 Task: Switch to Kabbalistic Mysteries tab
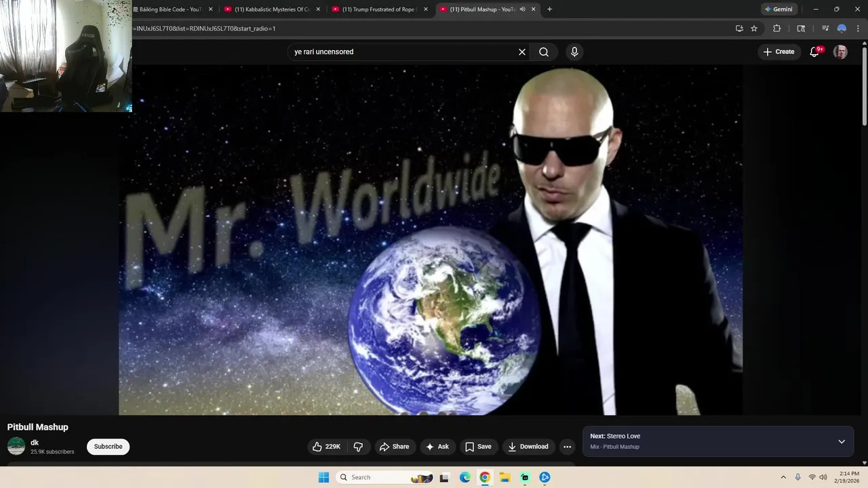coord(271,9)
